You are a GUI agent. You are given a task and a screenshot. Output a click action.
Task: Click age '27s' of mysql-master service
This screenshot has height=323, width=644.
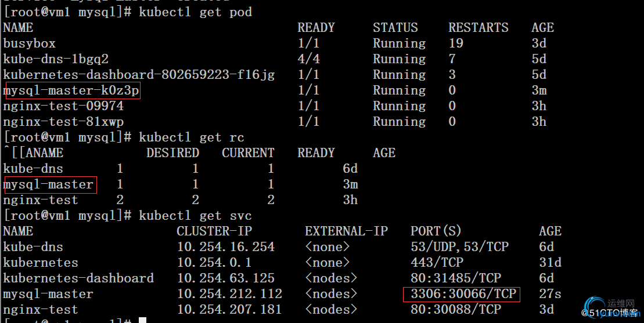[551, 294]
